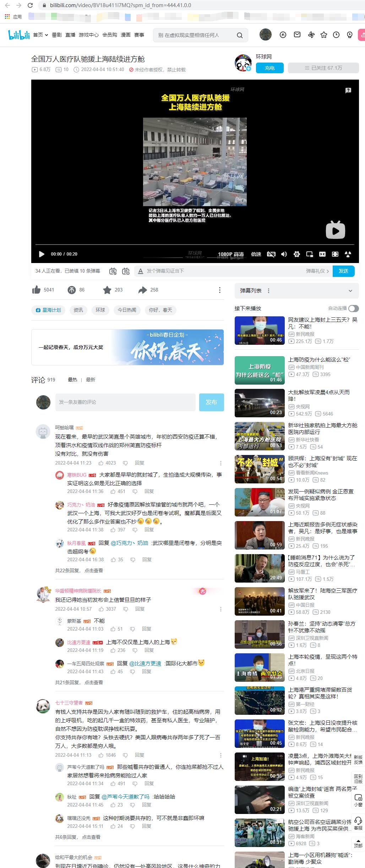Open 直播 in the top navigation
Screen dimensions: 365x868
click(70, 35)
